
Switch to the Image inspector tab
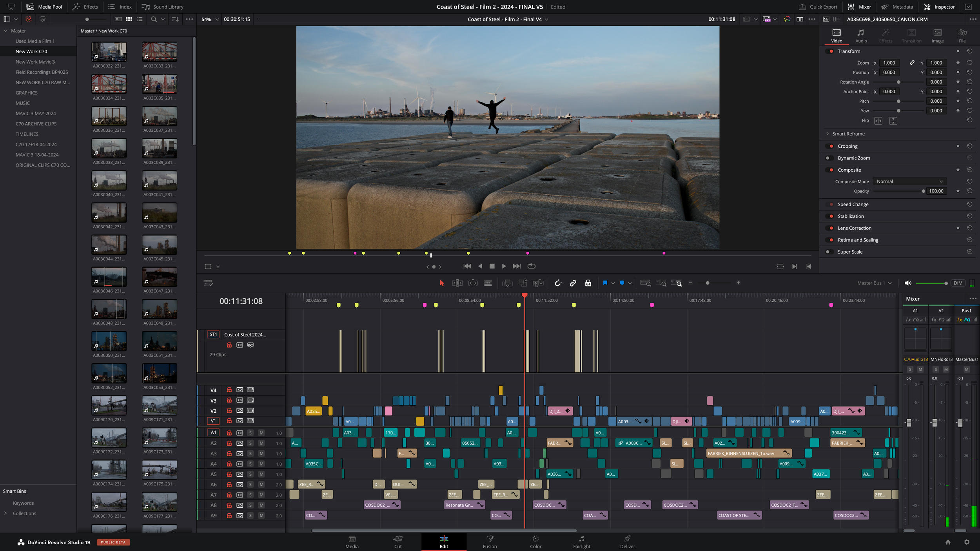point(937,36)
